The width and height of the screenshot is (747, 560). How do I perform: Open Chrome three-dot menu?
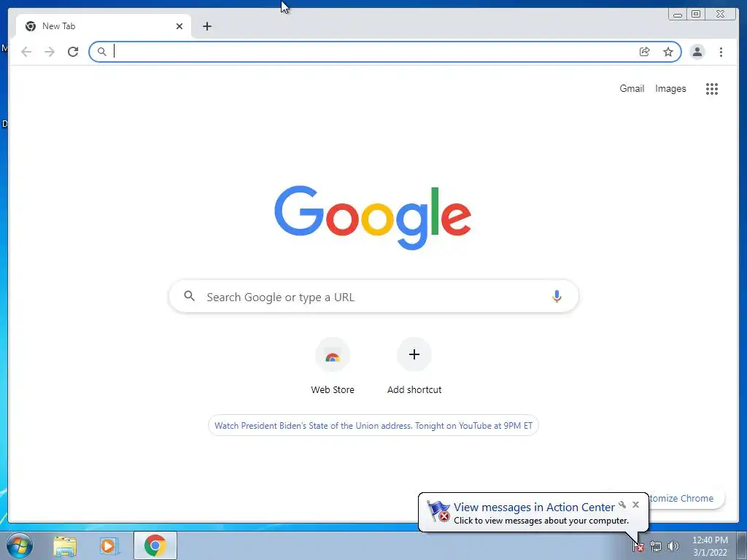(x=721, y=52)
